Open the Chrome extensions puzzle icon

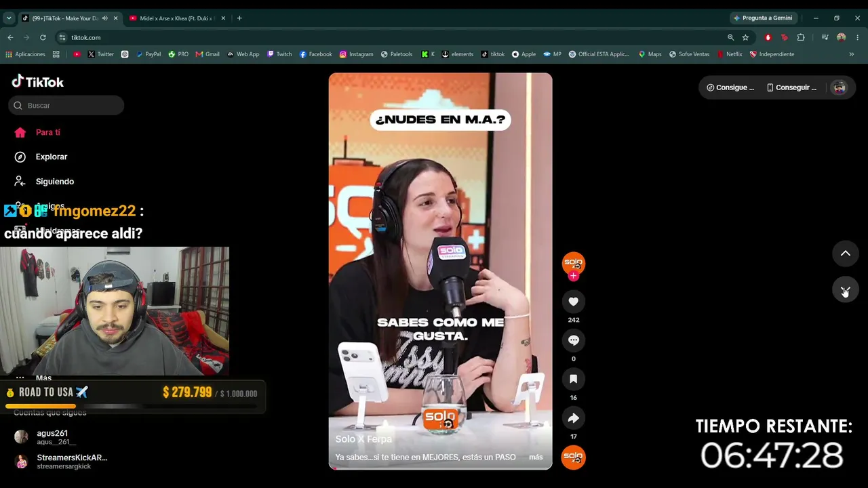click(801, 37)
